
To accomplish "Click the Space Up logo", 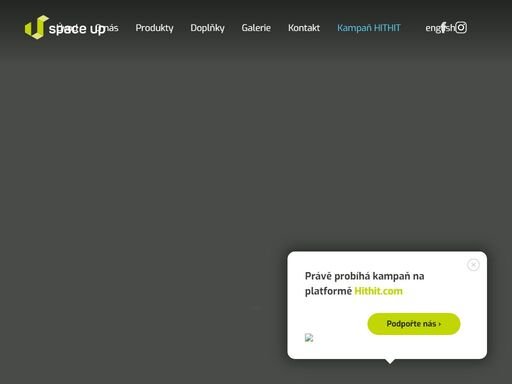I will (x=65, y=28).
